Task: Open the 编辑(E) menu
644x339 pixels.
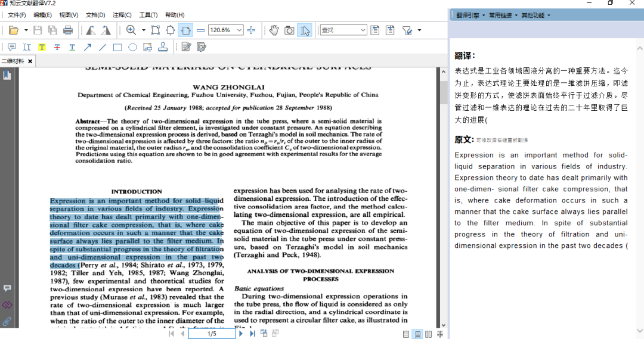Action: (42, 15)
